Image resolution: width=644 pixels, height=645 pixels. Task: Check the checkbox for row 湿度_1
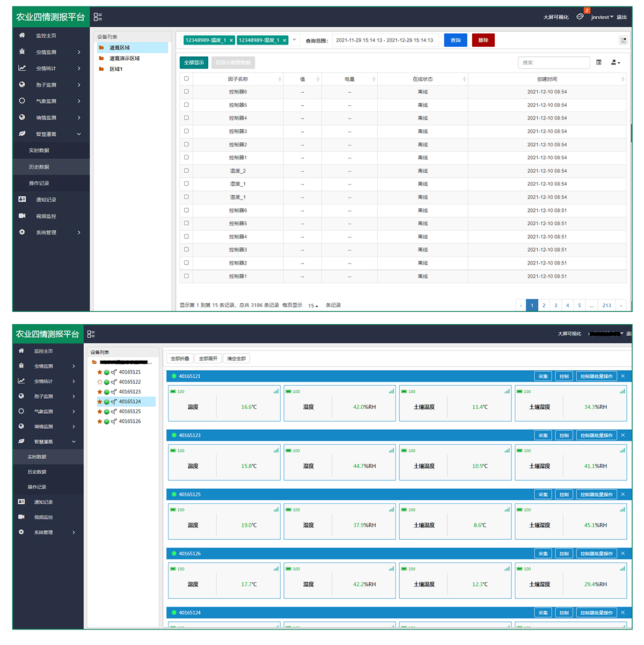186,184
